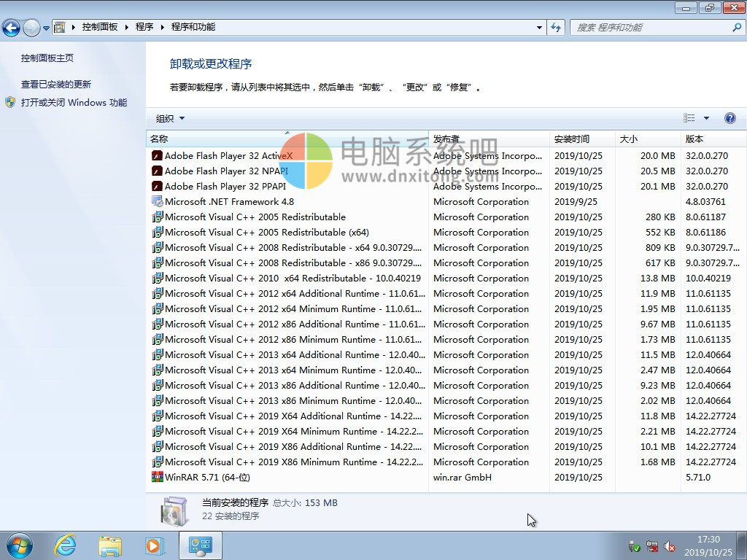Click the Control Panel taskbar button
Viewport: 747px width, 560px height.
(x=200, y=545)
